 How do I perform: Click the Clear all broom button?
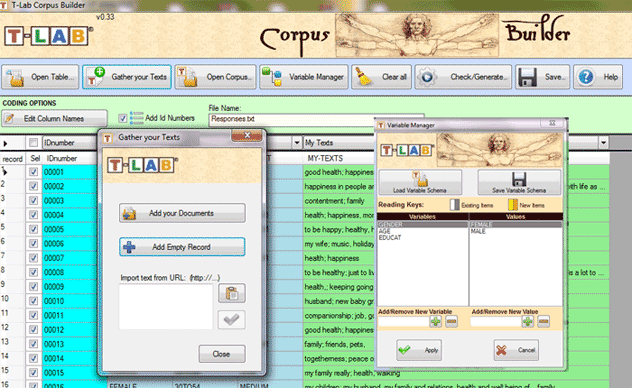click(x=381, y=77)
